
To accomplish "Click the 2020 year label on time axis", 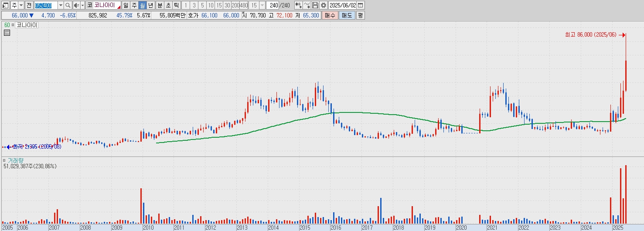I will click(x=461, y=228).
